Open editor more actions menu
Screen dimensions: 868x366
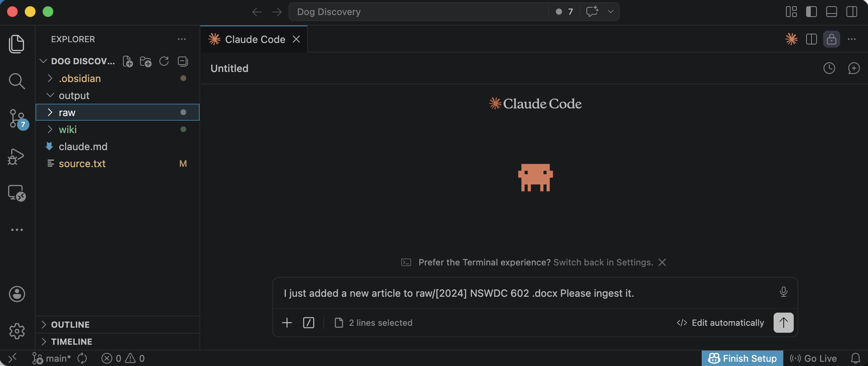[x=852, y=39]
